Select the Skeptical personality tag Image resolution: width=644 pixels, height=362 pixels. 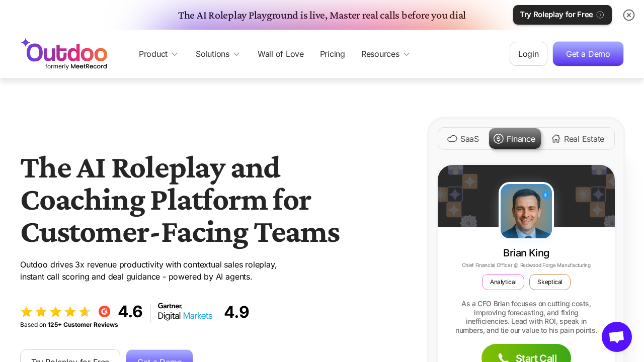[x=549, y=282]
